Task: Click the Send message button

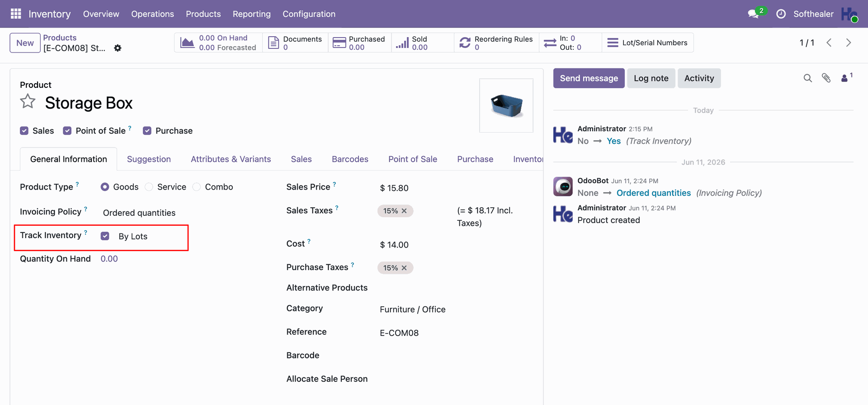Action: pos(589,78)
